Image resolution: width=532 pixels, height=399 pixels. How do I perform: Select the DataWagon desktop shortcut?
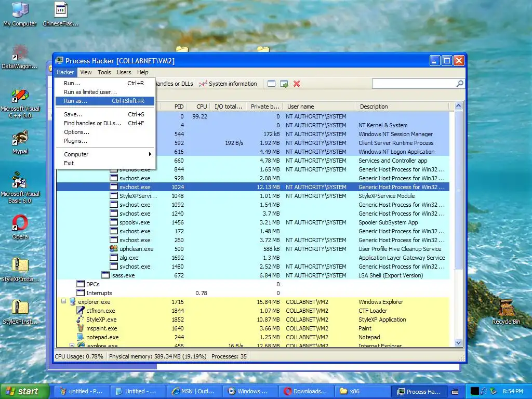click(x=20, y=57)
